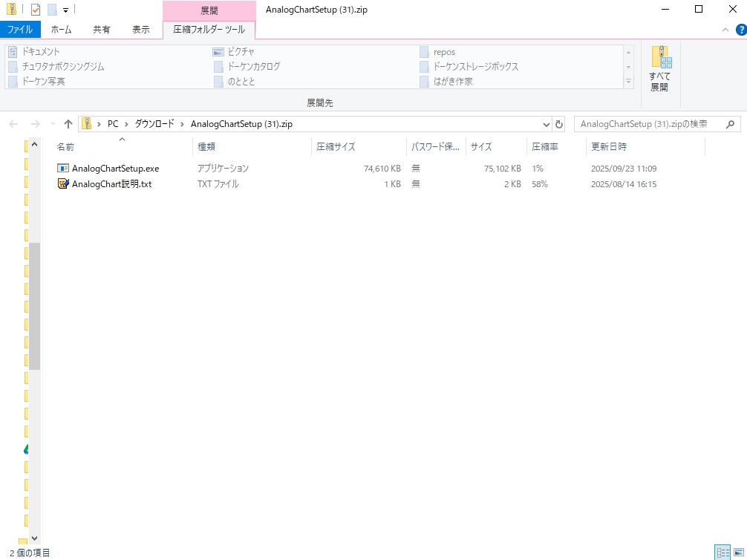Image resolution: width=747 pixels, height=560 pixels.
Task: Open the Customize Quick Access Toolbar dropdown
Action: pyautogui.click(x=65, y=10)
